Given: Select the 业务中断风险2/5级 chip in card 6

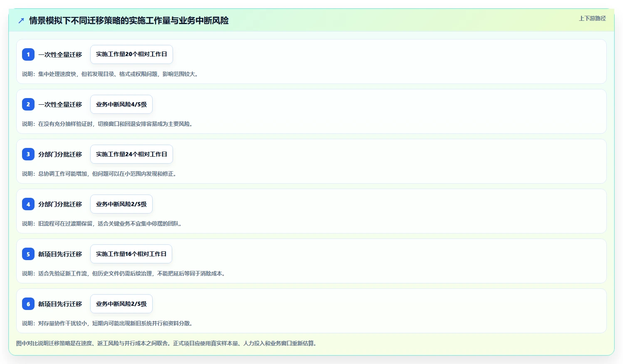Looking at the screenshot, I should 121,304.
